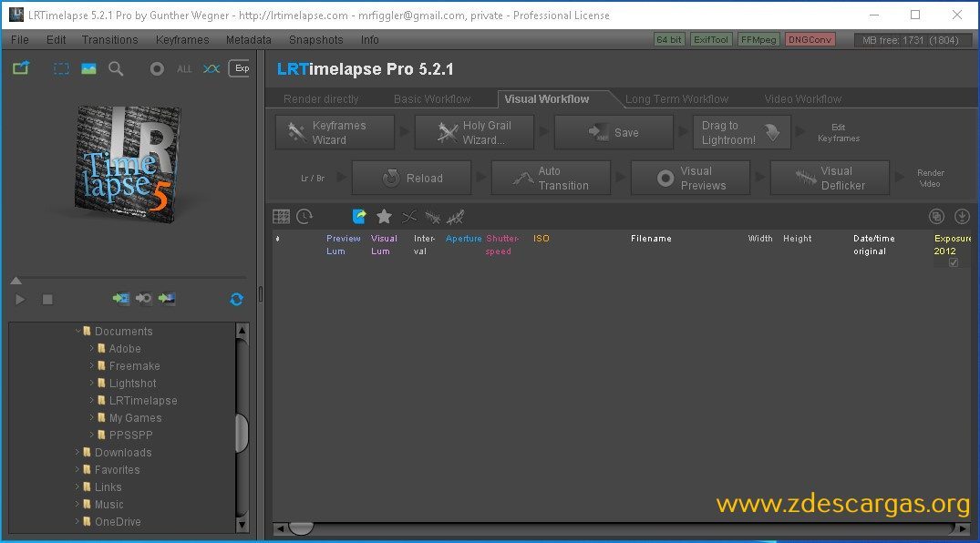Click the magnifier zoom icon
The height and width of the screenshot is (543, 980).
[117, 68]
